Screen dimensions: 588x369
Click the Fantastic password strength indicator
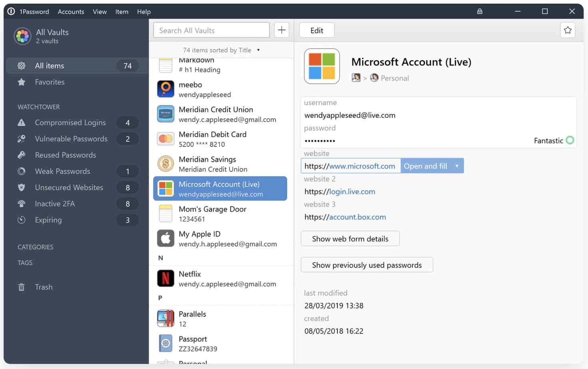tap(554, 140)
